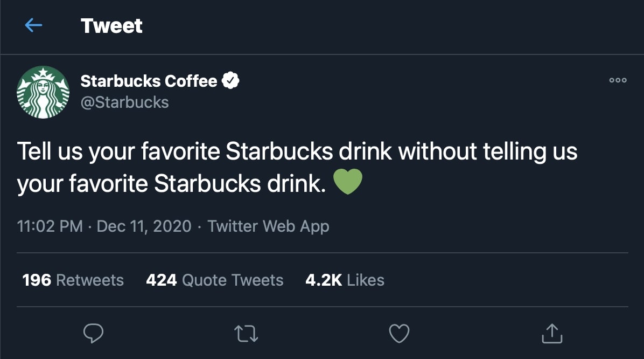Click the back arrow icon
Viewport: 644px width, 359px height.
point(33,25)
